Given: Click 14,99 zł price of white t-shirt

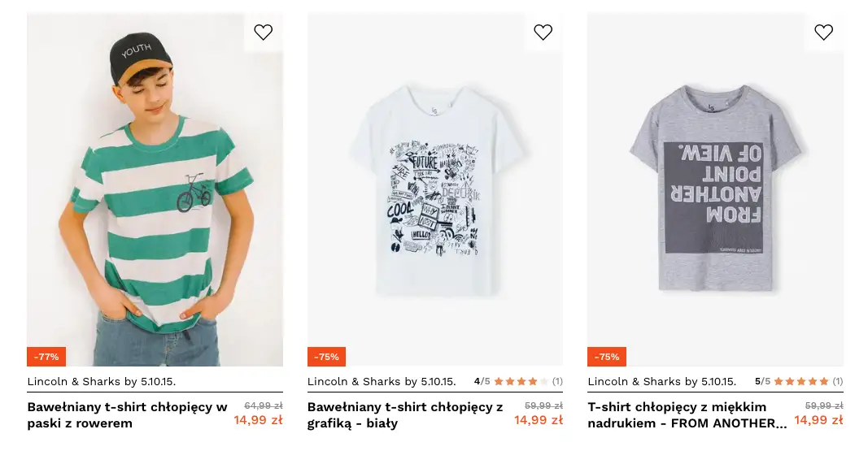Looking at the screenshot, I should (x=538, y=420).
